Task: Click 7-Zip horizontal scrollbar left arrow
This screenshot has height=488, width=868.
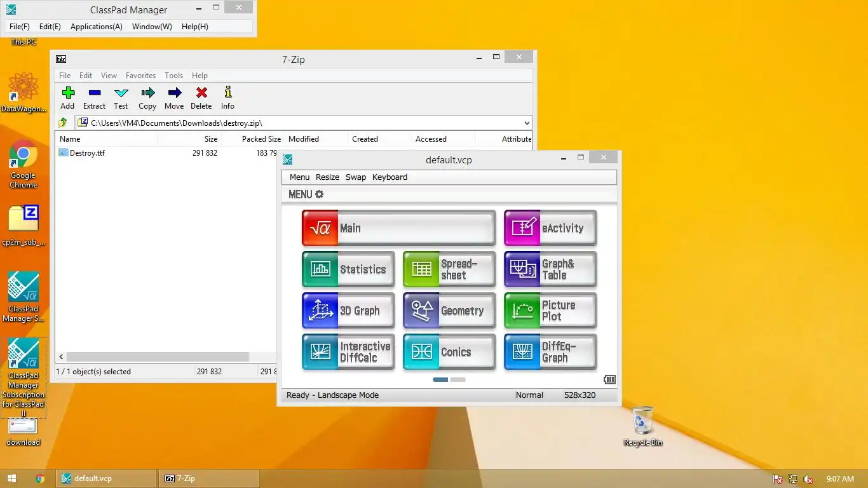Action: (61, 357)
